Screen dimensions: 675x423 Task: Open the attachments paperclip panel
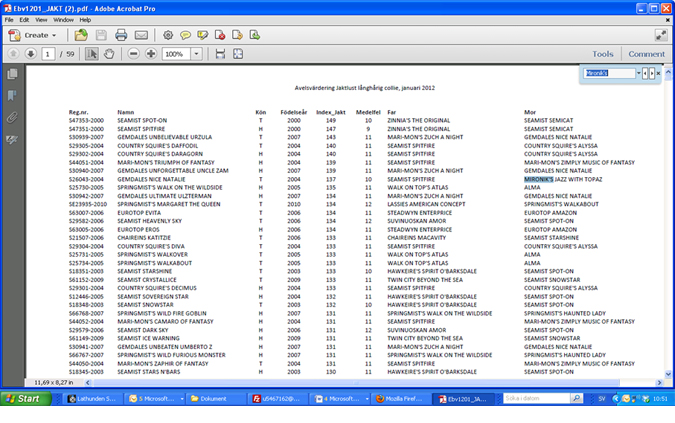[x=12, y=117]
